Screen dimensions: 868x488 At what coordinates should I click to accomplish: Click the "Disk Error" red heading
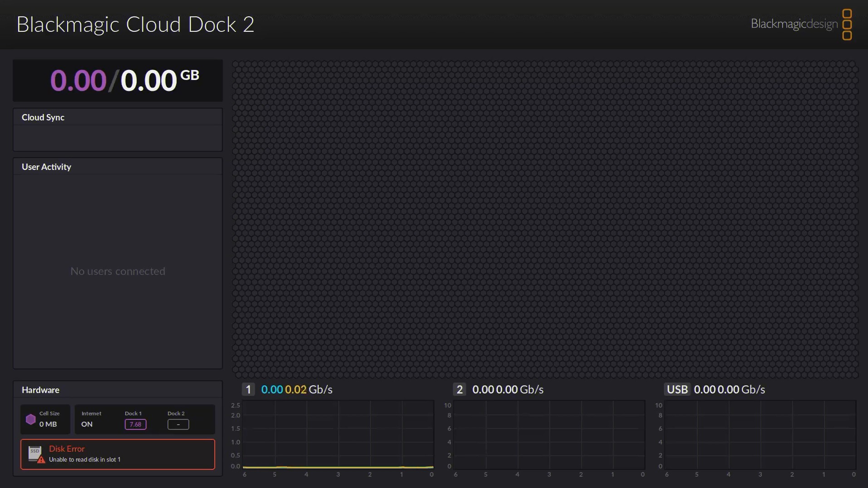67,448
